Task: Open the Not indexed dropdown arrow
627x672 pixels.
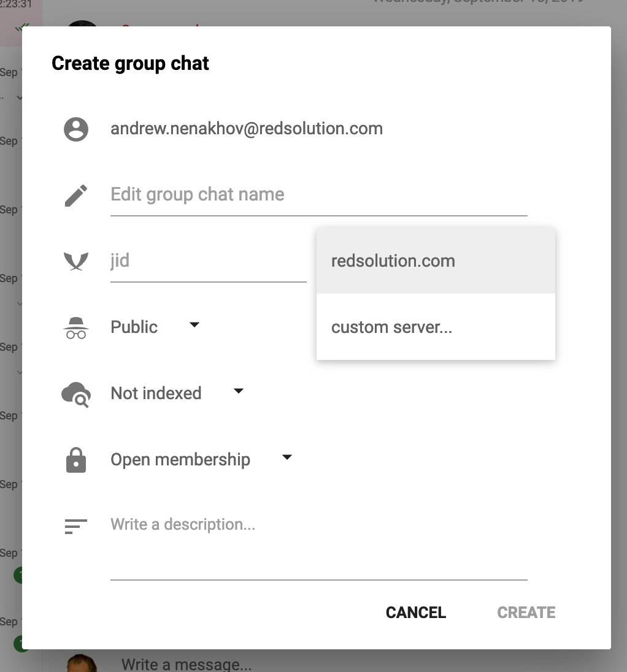Action: click(239, 391)
